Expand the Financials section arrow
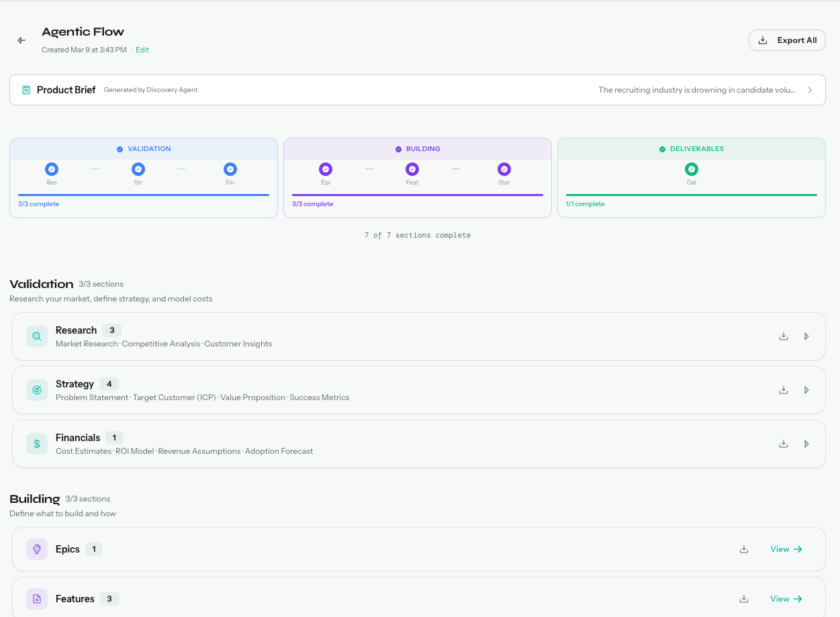The width and height of the screenshot is (840, 617). (806, 443)
